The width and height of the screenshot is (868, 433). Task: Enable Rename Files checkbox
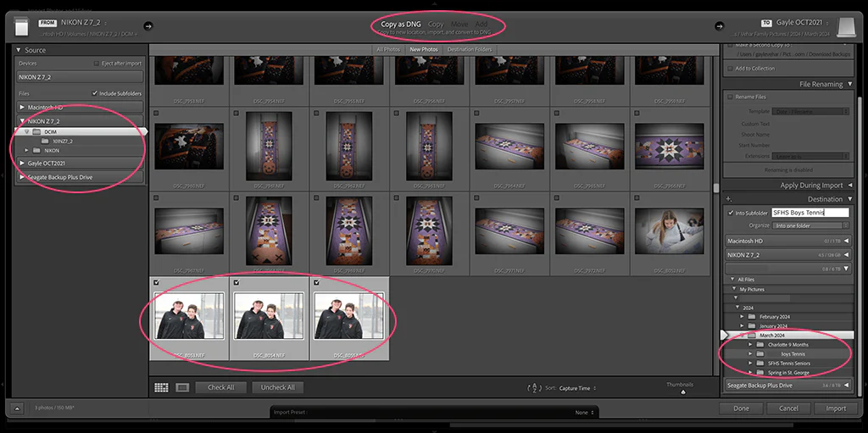point(730,97)
